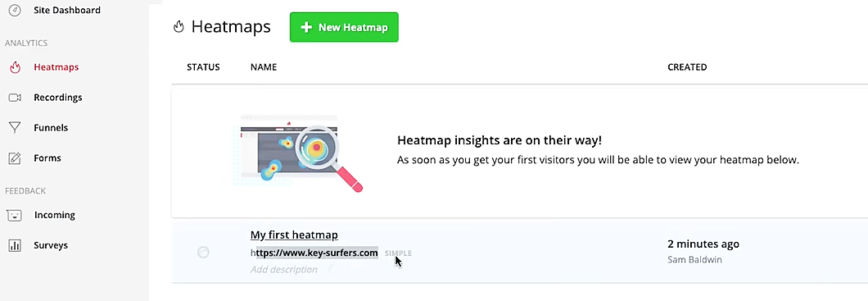Open the Recordings camera icon
Screen dimensions: 868x301
click(15, 98)
